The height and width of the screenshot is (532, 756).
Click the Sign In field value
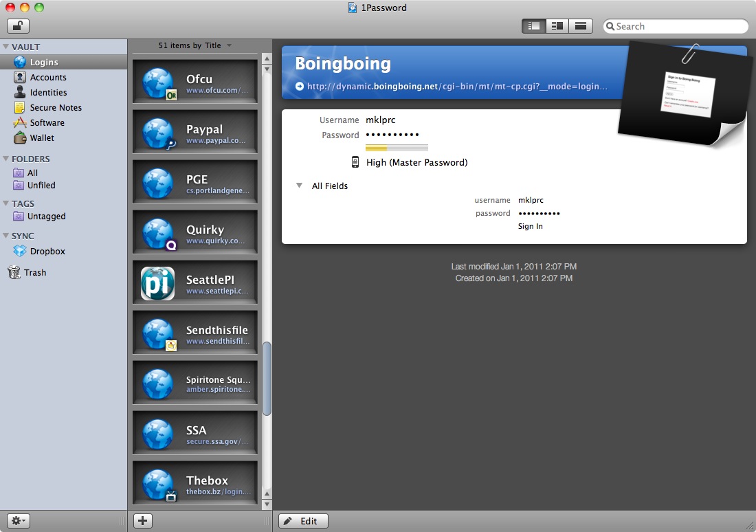tap(531, 226)
